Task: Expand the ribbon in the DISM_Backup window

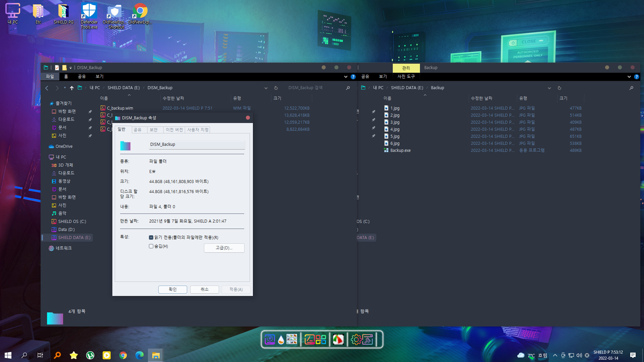Action: coord(346,77)
